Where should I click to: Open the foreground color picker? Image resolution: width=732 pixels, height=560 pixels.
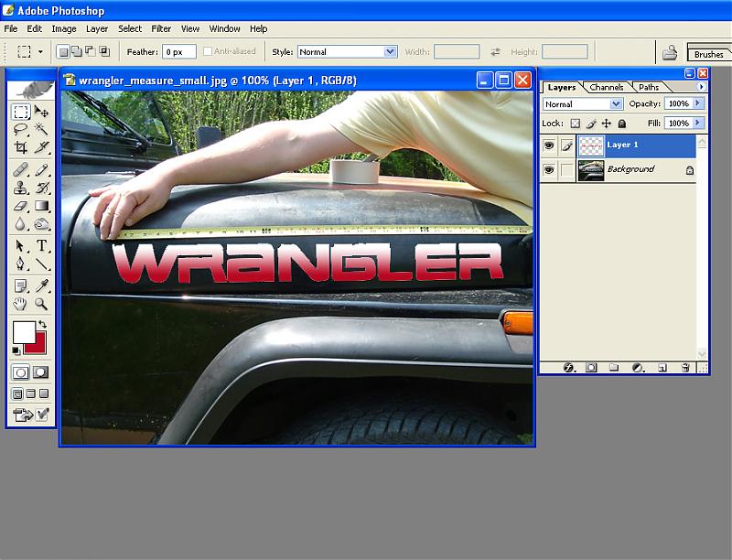point(24,333)
